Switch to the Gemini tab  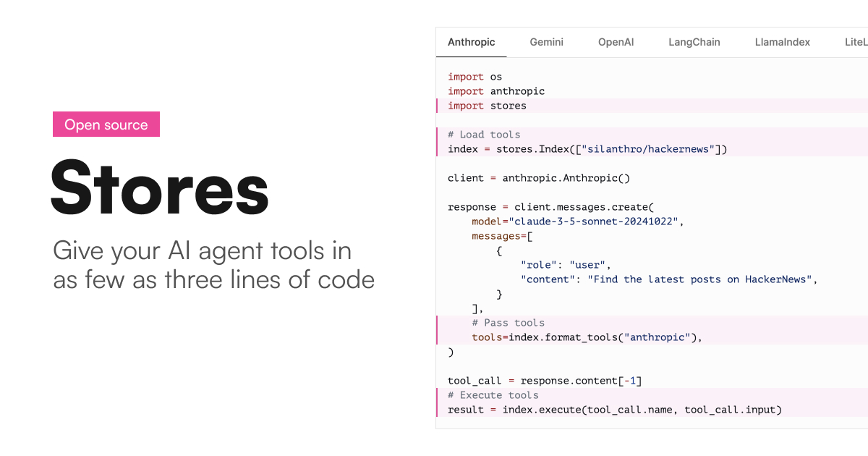tap(546, 42)
